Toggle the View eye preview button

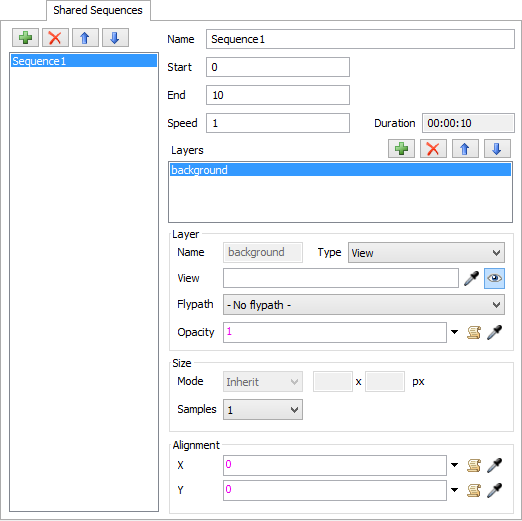[494, 278]
